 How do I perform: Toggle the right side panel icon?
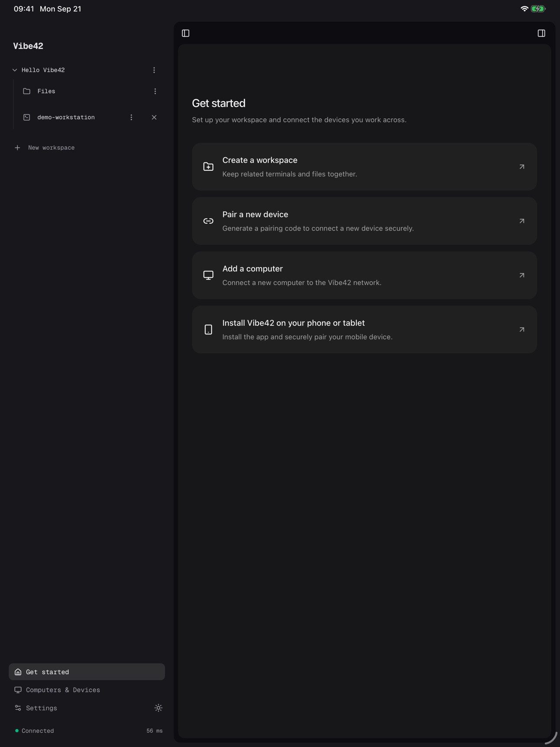click(541, 33)
